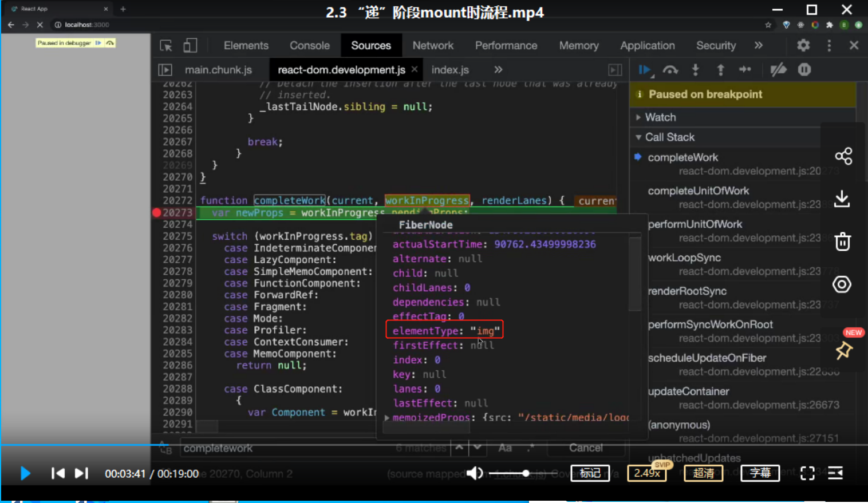
Task: Click the step over icon in debugger toolbar
Action: 670,70
